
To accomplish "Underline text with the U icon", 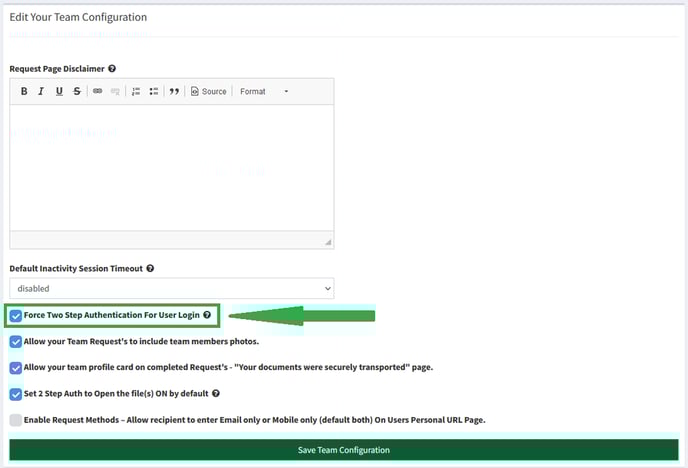I will coord(59,91).
